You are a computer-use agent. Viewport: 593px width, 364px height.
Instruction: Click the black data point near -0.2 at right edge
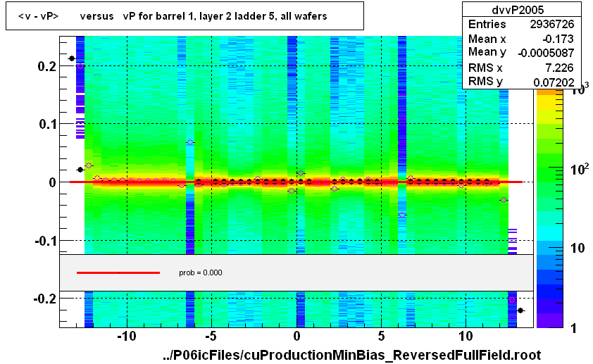tap(520, 310)
